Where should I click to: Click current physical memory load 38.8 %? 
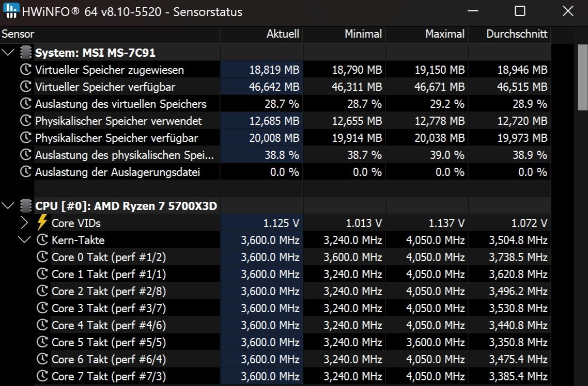point(282,155)
